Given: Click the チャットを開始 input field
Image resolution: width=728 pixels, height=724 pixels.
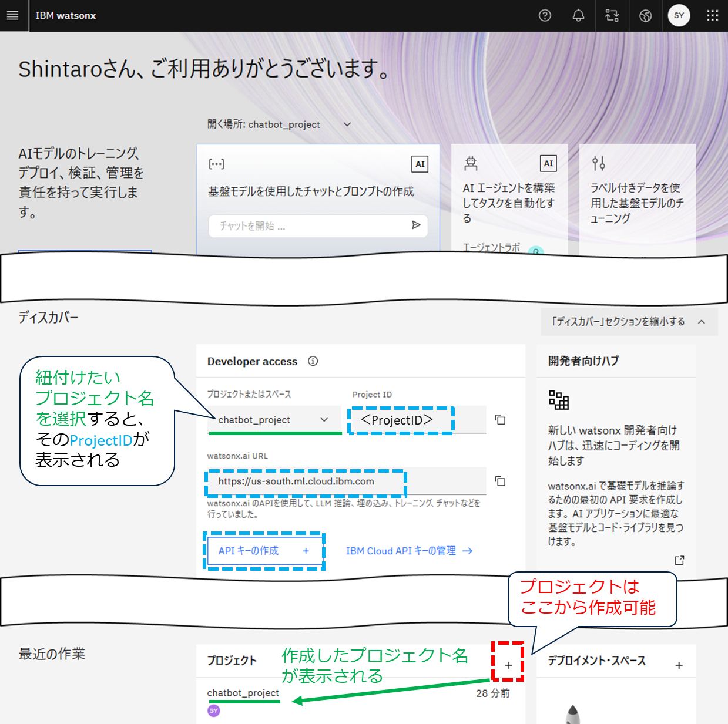Looking at the screenshot, I should click(x=318, y=226).
